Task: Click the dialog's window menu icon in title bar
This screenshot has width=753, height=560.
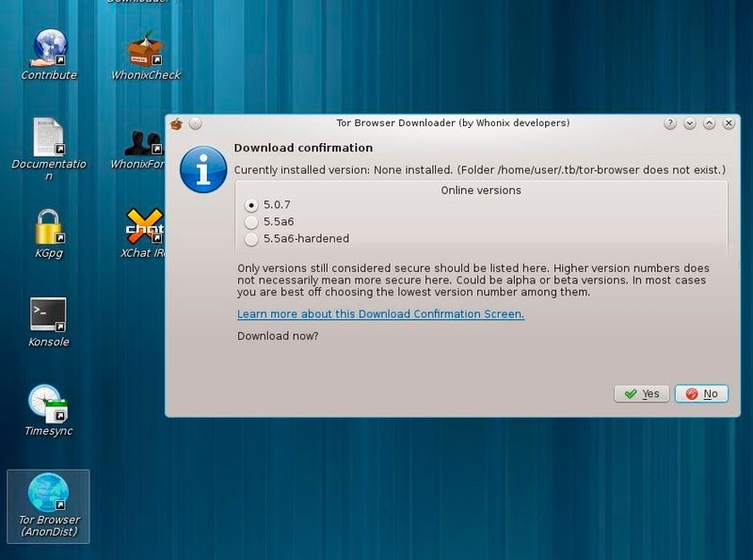Action: click(176, 124)
